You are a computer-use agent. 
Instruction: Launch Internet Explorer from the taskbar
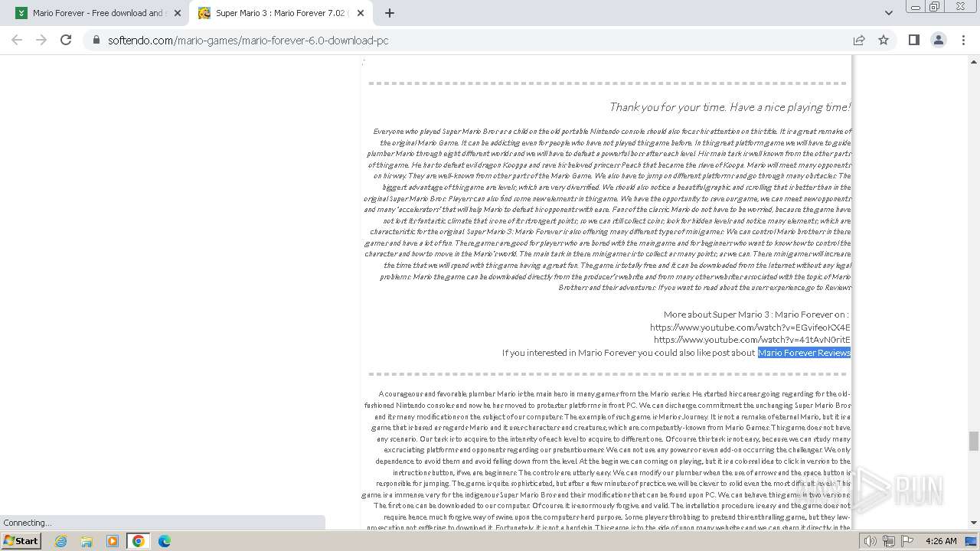pos(60,541)
